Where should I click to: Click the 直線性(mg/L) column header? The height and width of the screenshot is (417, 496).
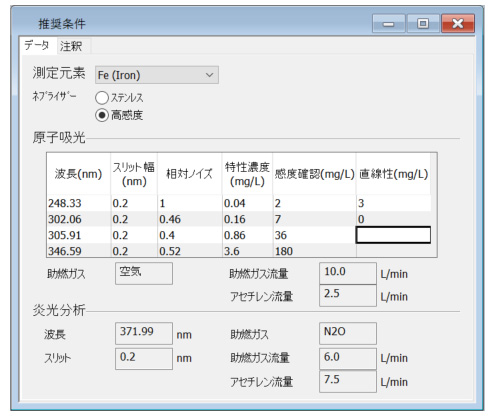tap(393, 174)
